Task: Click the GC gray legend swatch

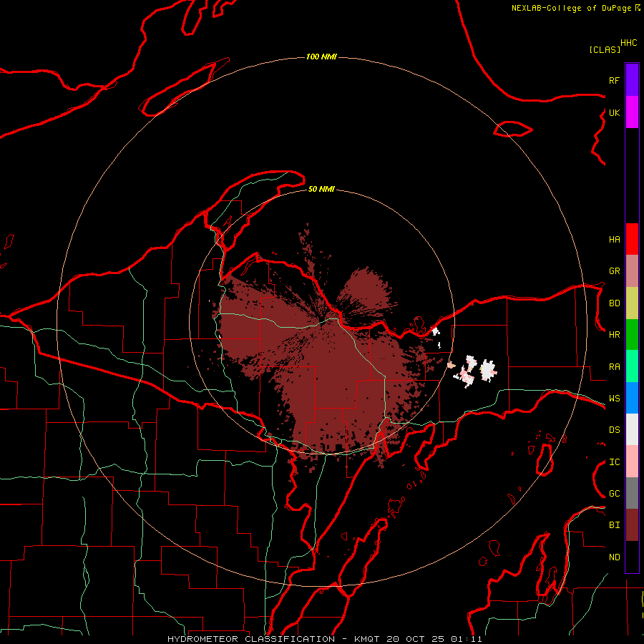Action: pyautogui.click(x=632, y=493)
